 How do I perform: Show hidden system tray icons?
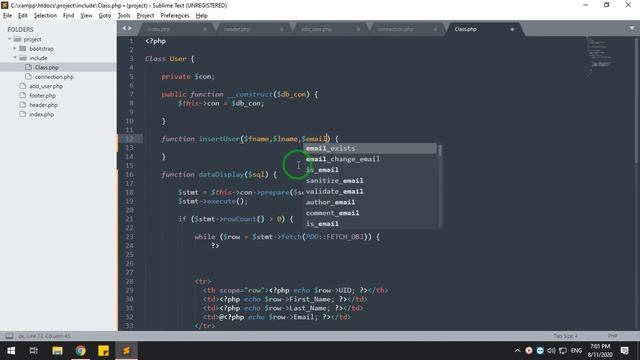[518, 351]
